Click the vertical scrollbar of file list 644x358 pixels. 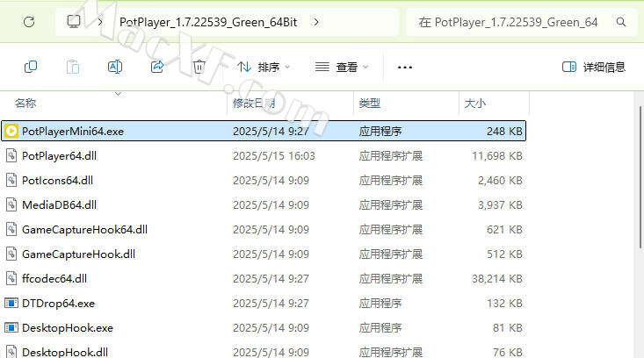(640, 177)
